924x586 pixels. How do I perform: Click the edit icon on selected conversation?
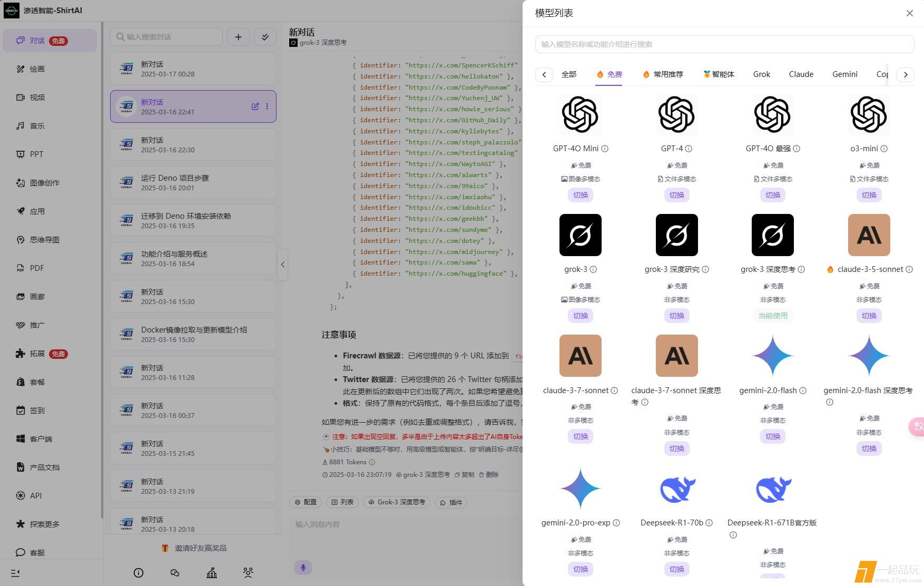tap(255, 106)
